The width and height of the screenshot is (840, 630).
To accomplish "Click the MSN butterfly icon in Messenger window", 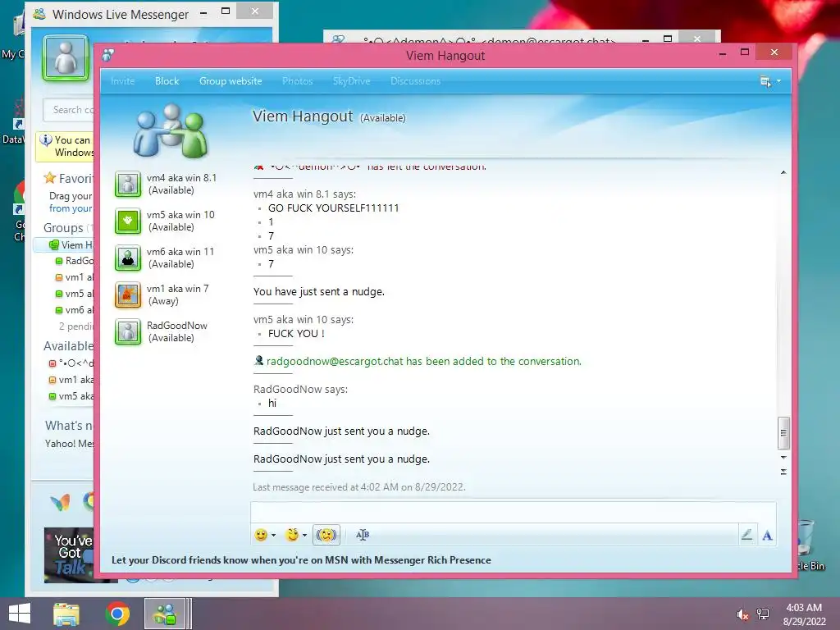I will [60, 502].
